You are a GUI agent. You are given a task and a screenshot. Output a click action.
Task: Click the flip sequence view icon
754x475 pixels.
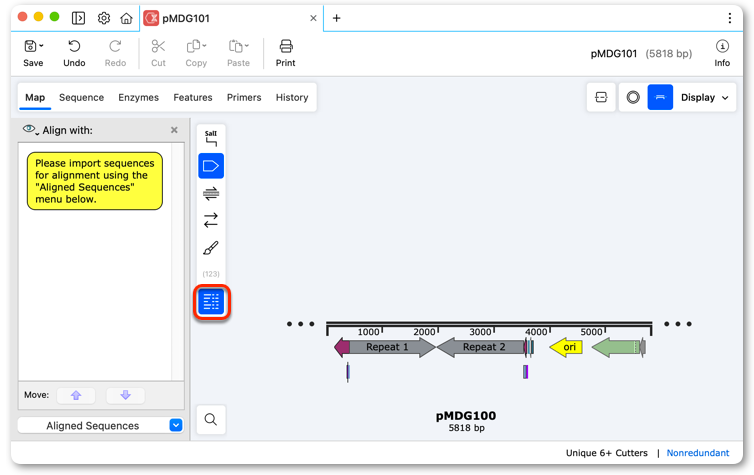click(601, 97)
